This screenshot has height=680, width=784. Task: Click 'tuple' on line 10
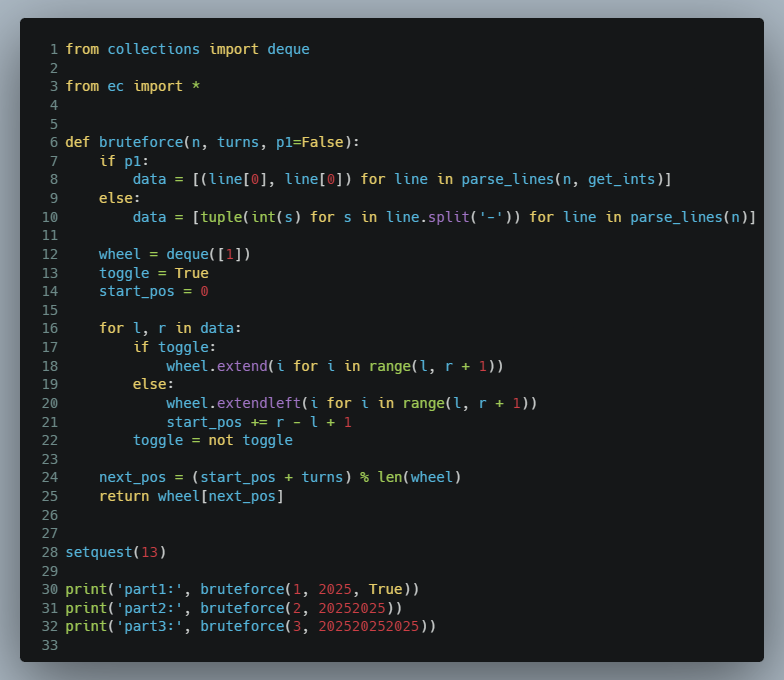point(221,217)
